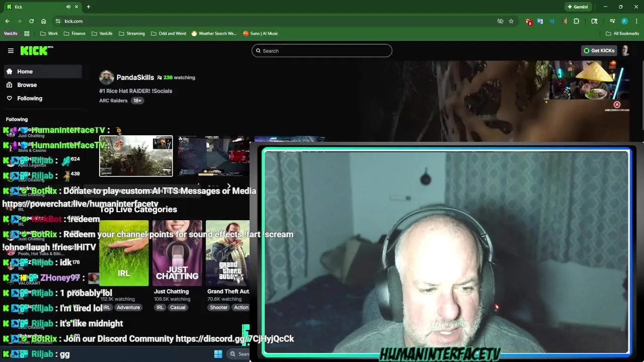Open a new browser tab

click(x=89, y=7)
